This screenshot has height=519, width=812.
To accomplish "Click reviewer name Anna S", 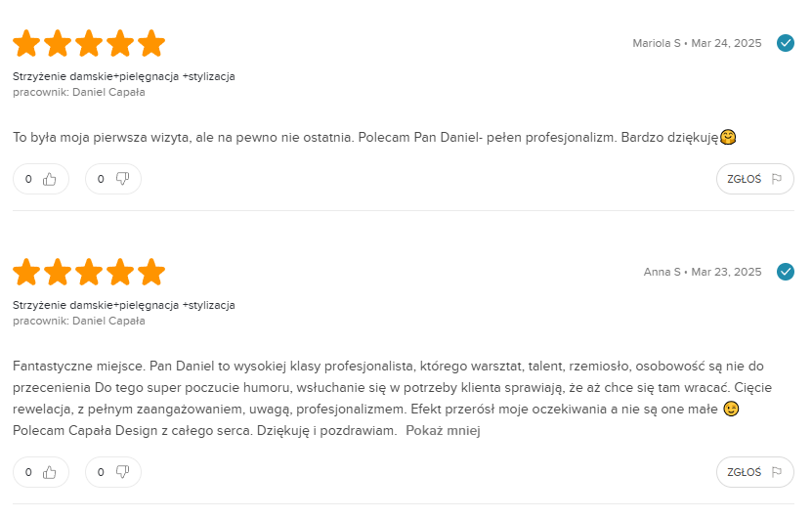I will (x=662, y=272).
